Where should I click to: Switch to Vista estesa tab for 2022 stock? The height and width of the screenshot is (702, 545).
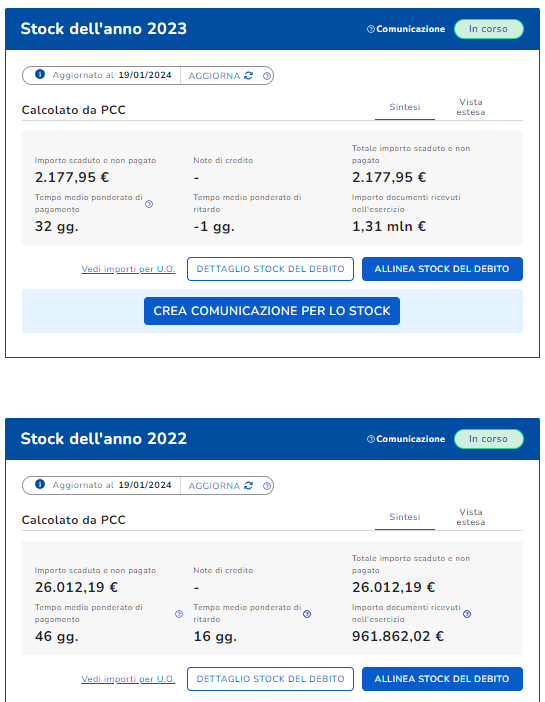[471, 517]
